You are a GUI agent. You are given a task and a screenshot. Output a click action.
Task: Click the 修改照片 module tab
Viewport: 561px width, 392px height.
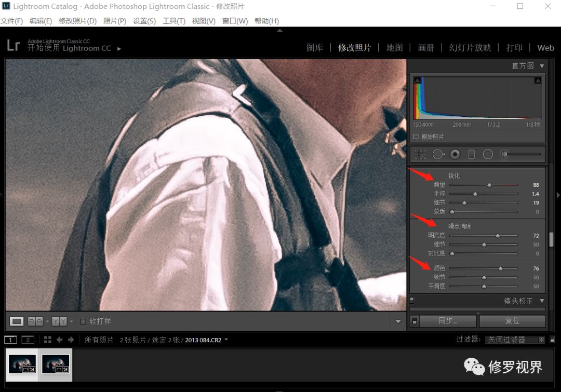click(x=355, y=48)
